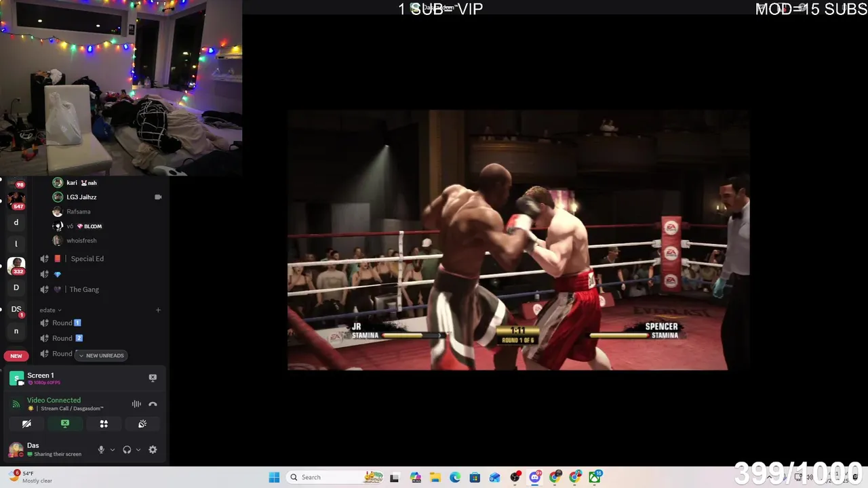Click the red NEW servers pill
This screenshot has height=488, width=868.
(16, 356)
